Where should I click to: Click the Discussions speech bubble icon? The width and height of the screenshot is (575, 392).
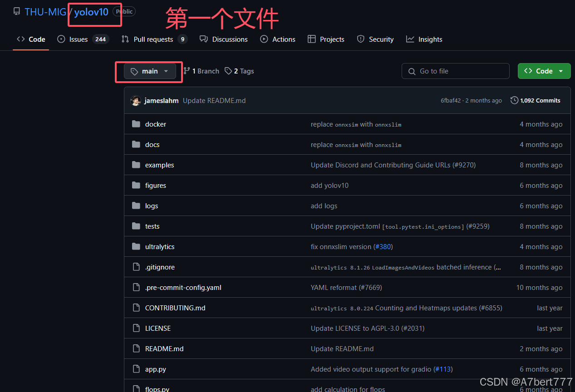click(204, 39)
